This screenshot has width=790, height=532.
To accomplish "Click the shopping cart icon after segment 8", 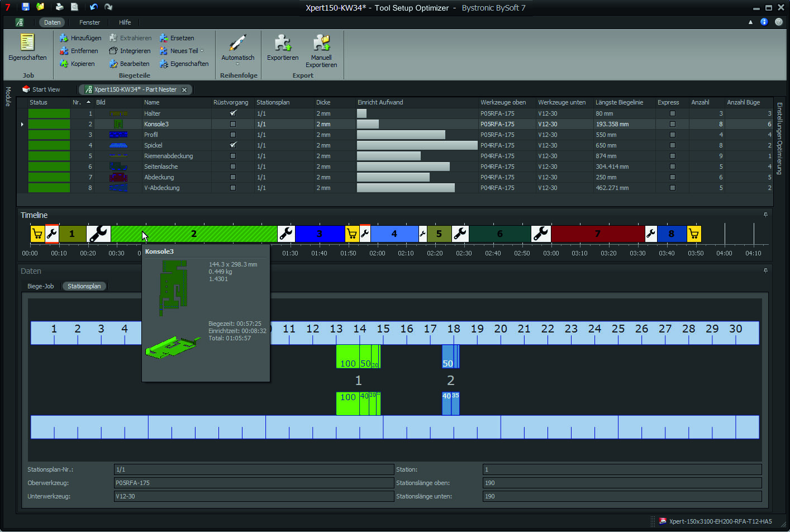I will click(693, 234).
